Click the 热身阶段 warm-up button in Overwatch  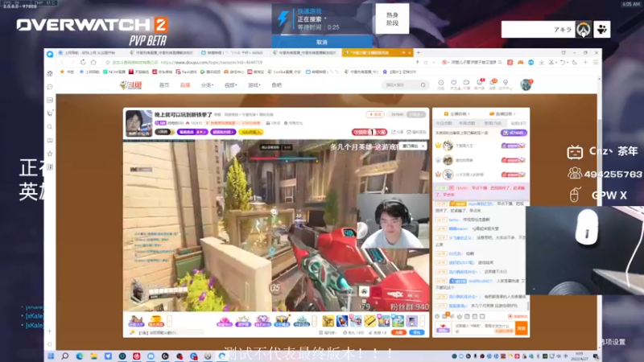click(x=392, y=19)
